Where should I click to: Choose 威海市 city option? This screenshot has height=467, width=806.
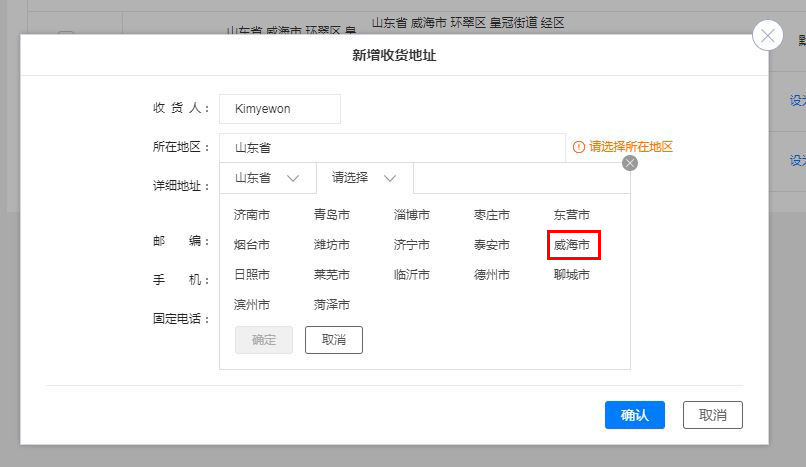(572, 245)
